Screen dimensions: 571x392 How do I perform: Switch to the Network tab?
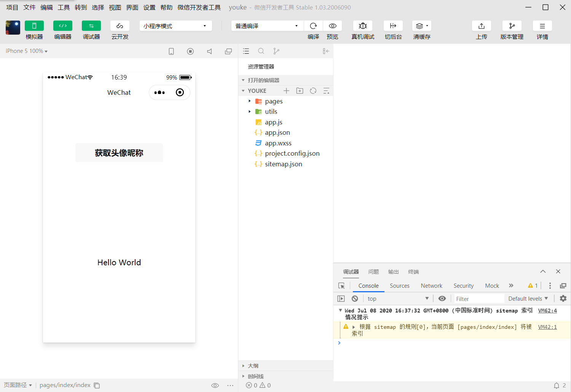tap(432, 286)
